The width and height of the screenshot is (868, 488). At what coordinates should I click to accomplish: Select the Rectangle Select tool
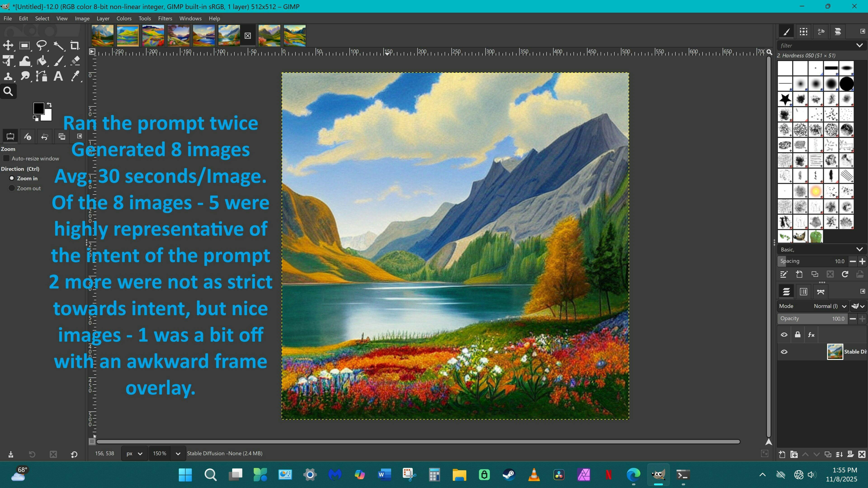[x=24, y=45]
